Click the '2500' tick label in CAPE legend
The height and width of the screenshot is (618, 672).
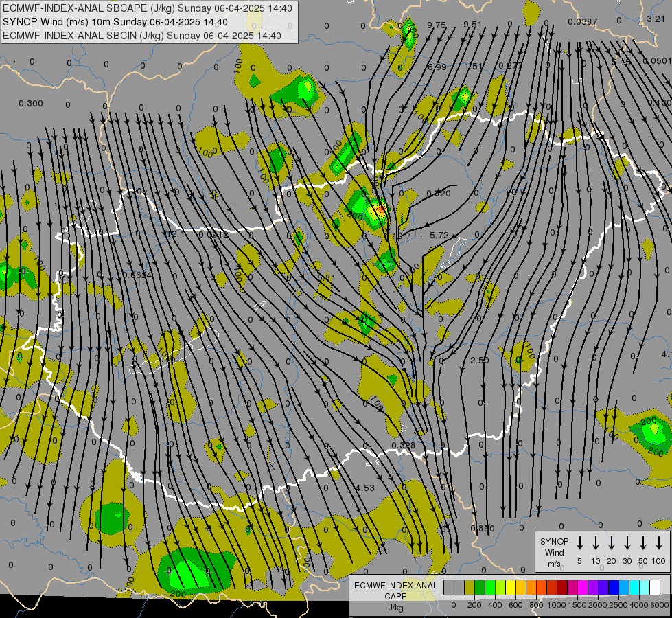point(618,605)
